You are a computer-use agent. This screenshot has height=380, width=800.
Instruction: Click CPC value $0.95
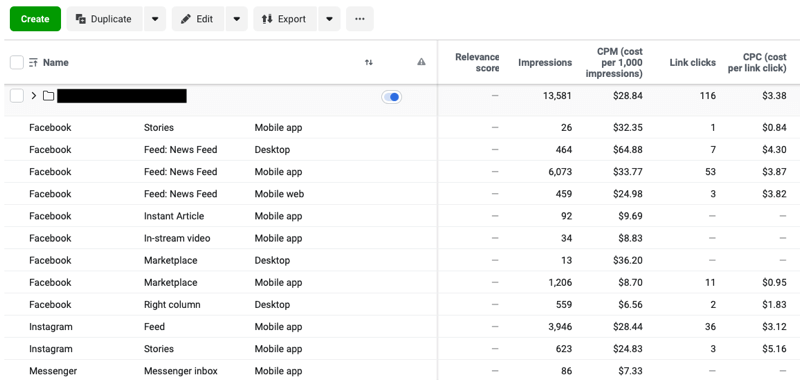coord(773,282)
